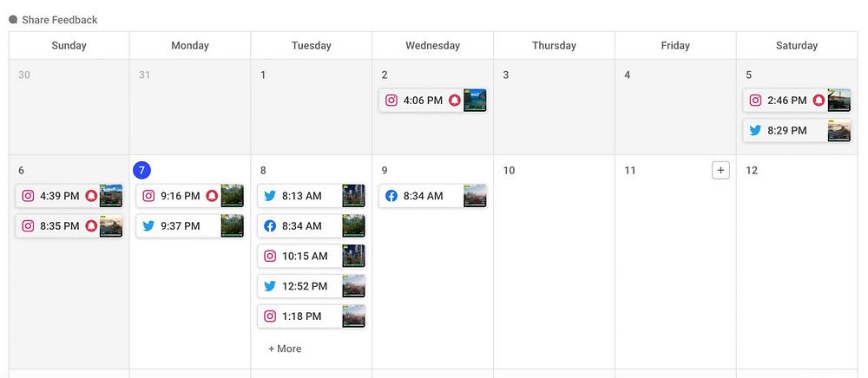Image resolution: width=868 pixels, height=378 pixels.
Task: Expand Tuesday's posts with + More
Action: [285, 349]
